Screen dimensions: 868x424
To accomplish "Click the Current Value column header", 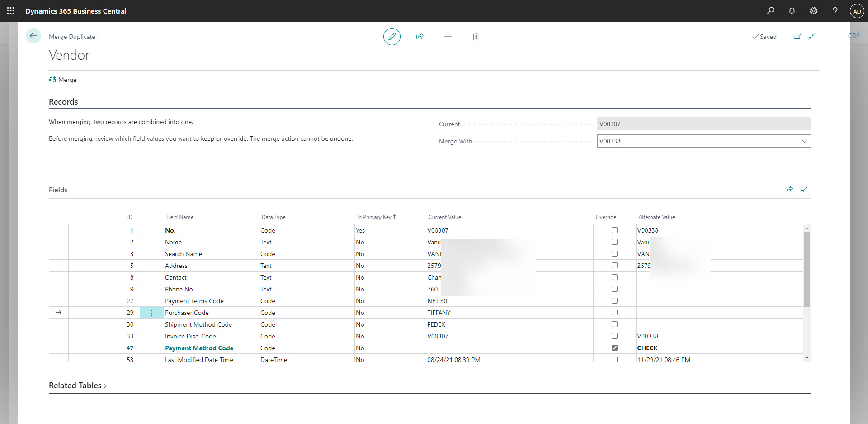I will pos(445,217).
